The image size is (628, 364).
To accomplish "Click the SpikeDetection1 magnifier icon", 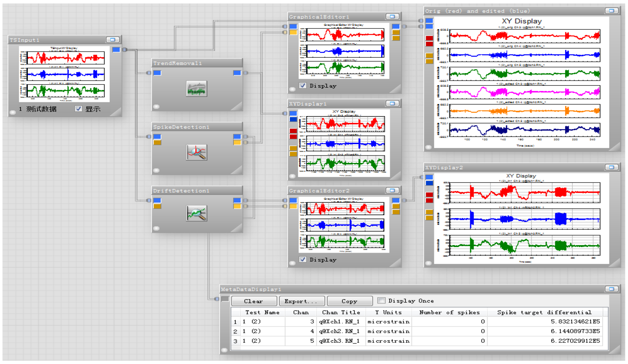I will click(x=196, y=152).
